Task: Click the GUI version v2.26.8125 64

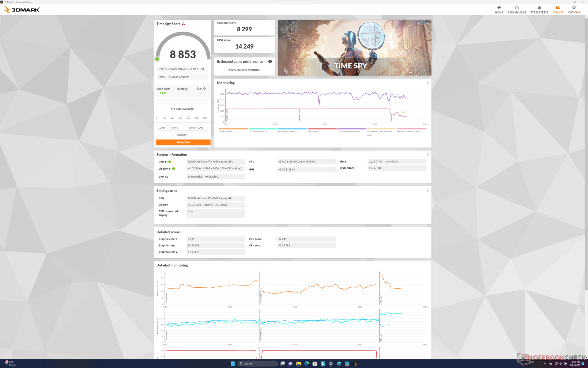Action: [306, 170]
